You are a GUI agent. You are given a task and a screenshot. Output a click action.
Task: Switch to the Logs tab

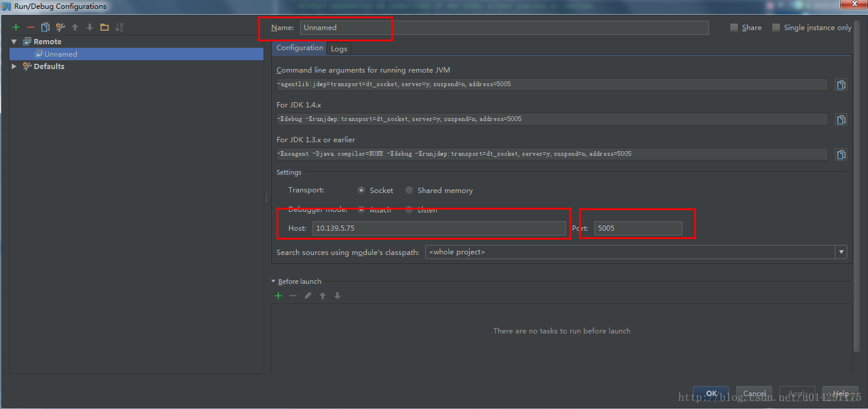[339, 48]
